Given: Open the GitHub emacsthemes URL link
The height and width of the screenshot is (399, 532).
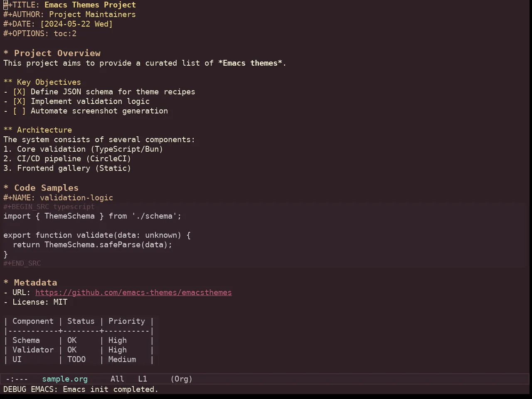Looking at the screenshot, I should [133, 293].
